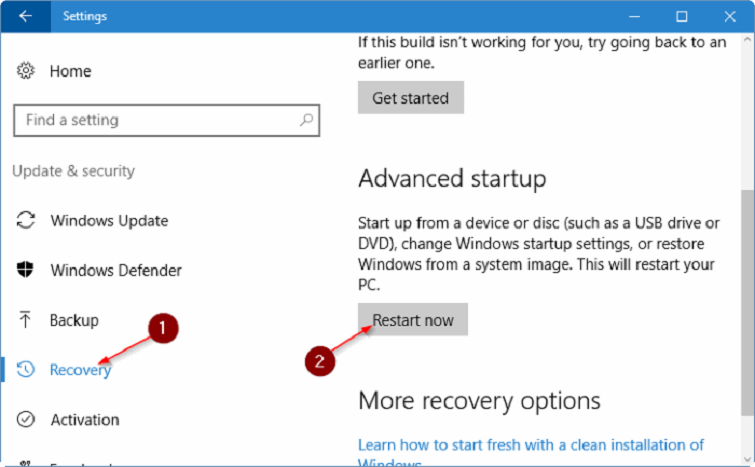
Task: Click the Windows Defender shield icon
Action: coord(27,270)
